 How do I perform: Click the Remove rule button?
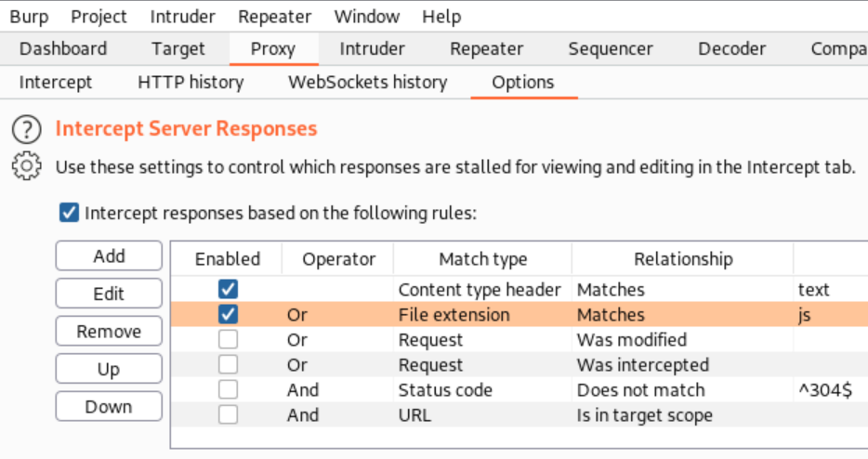109,331
